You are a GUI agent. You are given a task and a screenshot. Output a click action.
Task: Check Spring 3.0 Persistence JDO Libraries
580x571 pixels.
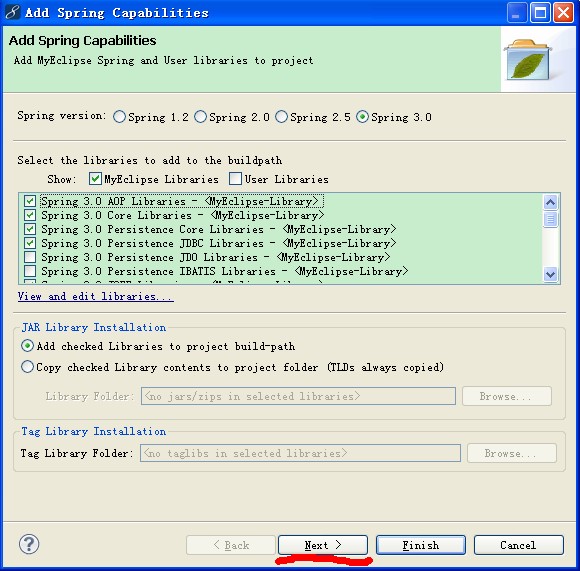tap(30, 257)
